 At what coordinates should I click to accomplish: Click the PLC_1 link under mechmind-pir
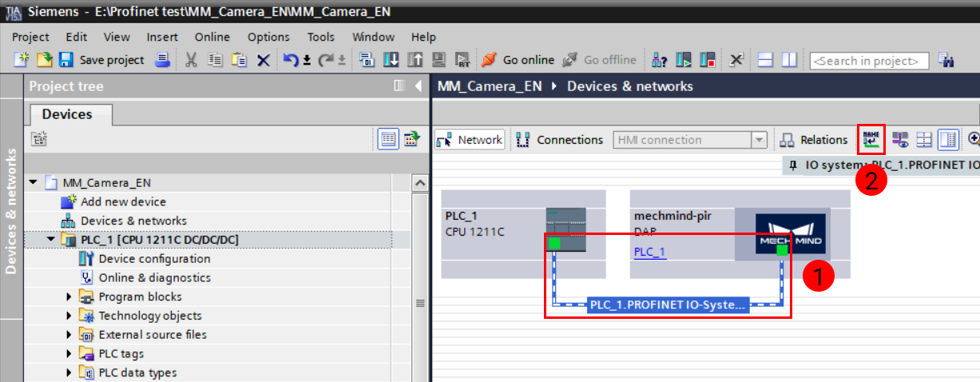pos(649,252)
